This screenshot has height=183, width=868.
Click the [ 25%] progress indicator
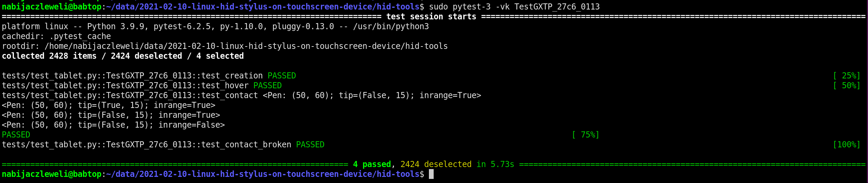point(846,76)
